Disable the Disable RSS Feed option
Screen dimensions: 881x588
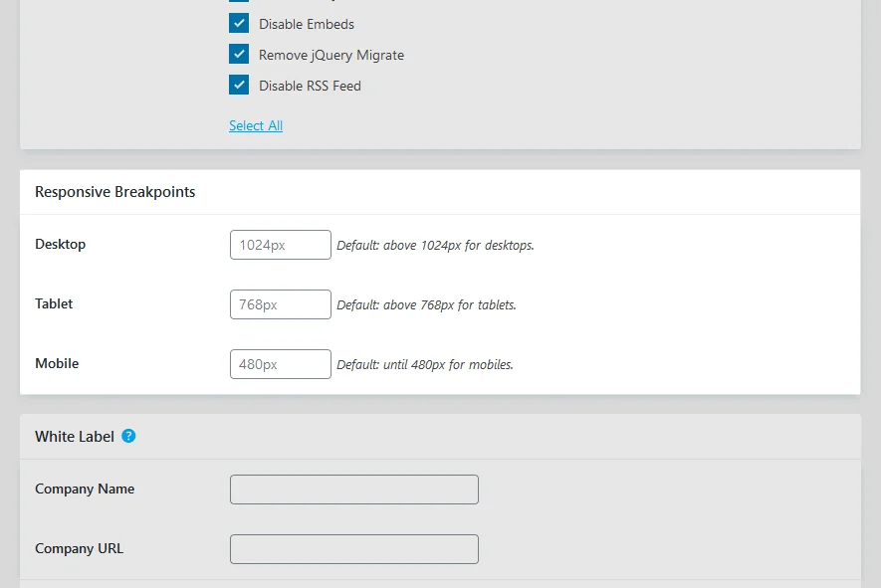pos(238,86)
